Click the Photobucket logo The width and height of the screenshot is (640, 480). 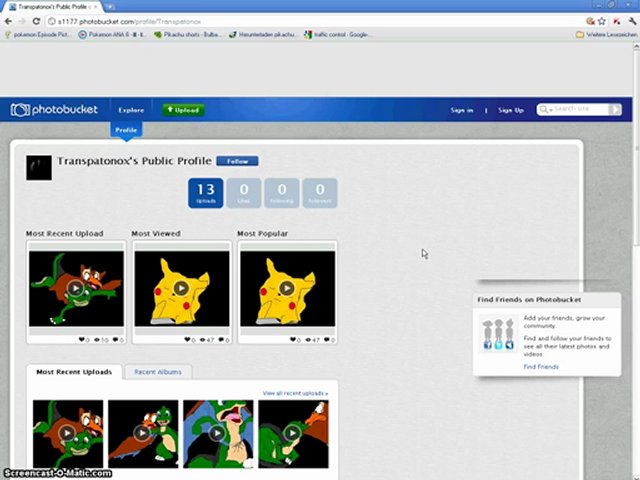[53, 110]
